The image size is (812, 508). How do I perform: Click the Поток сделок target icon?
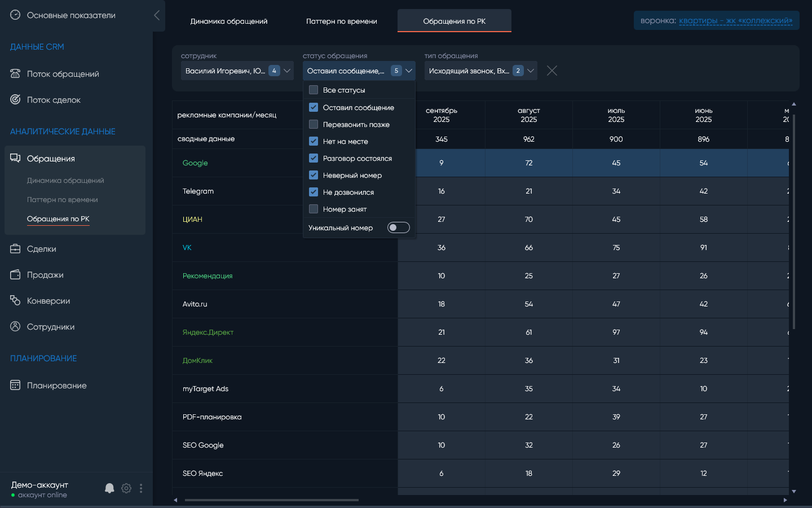pos(15,100)
